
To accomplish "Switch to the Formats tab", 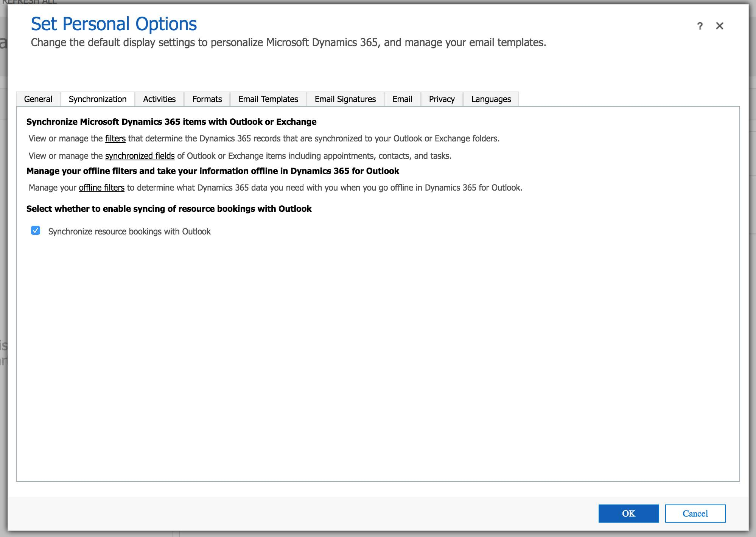I will point(207,99).
